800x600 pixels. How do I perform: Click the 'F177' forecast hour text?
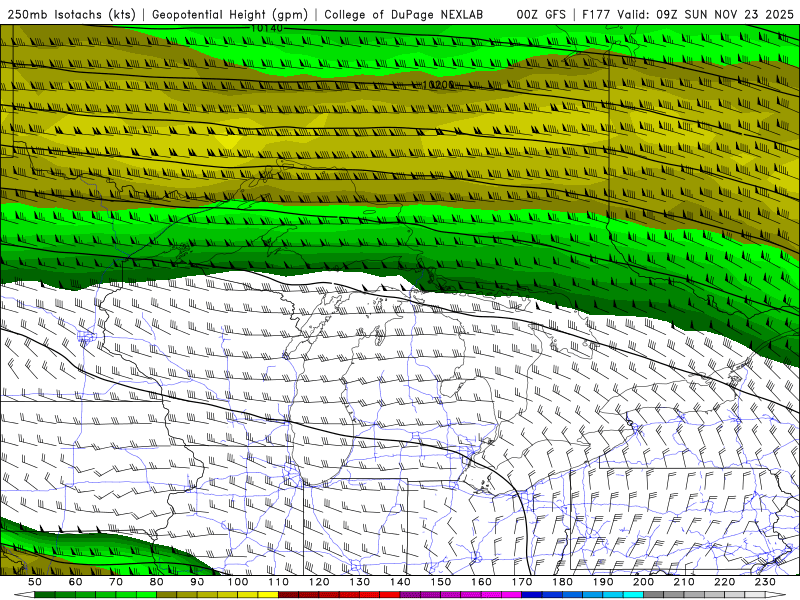click(596, 14)
